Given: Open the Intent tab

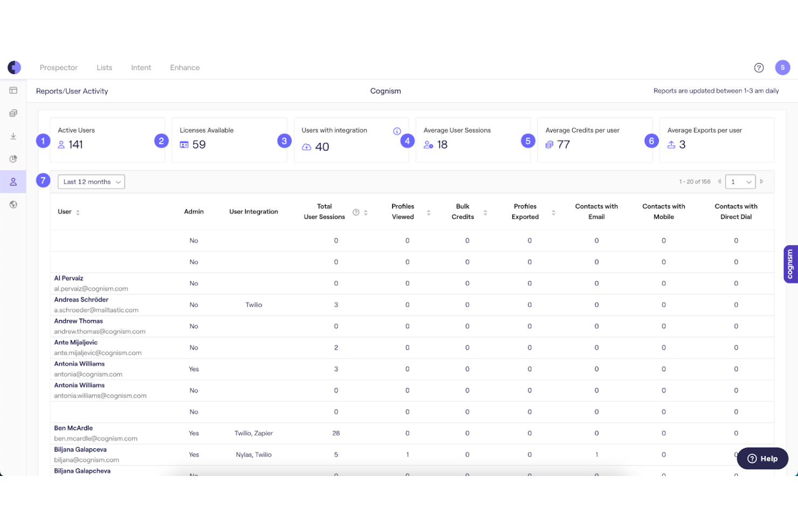Looking at the screenshot, I should [141, 67].
